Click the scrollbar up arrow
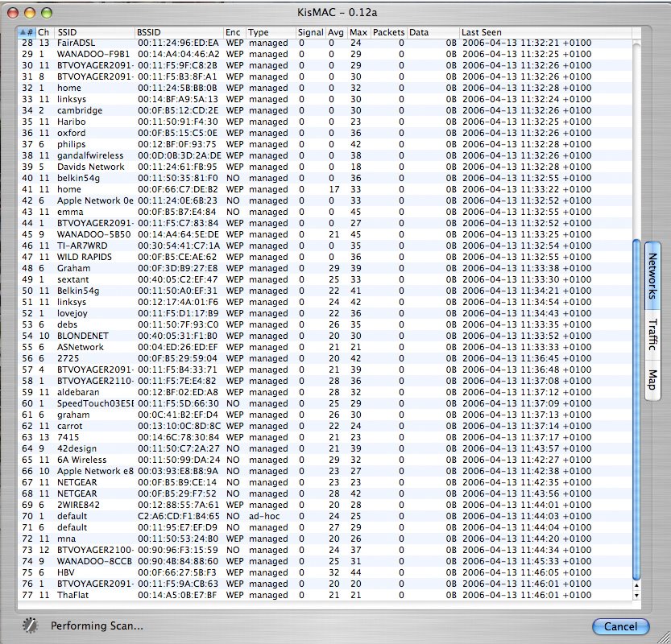The width and height of the screenshot is (671, 644). 636,585
